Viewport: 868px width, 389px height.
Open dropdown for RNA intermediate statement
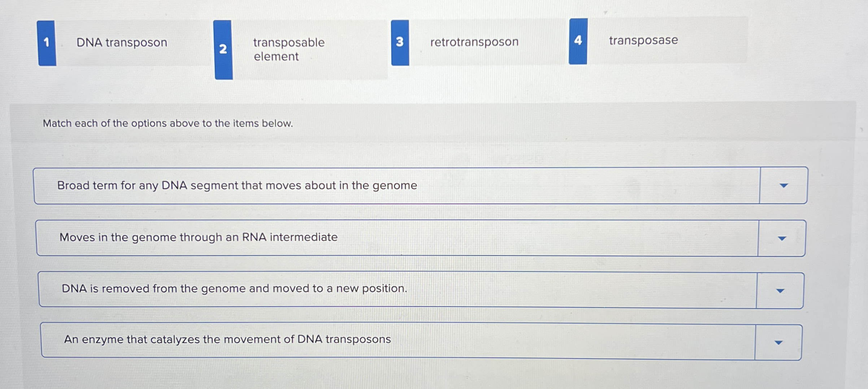781,238
